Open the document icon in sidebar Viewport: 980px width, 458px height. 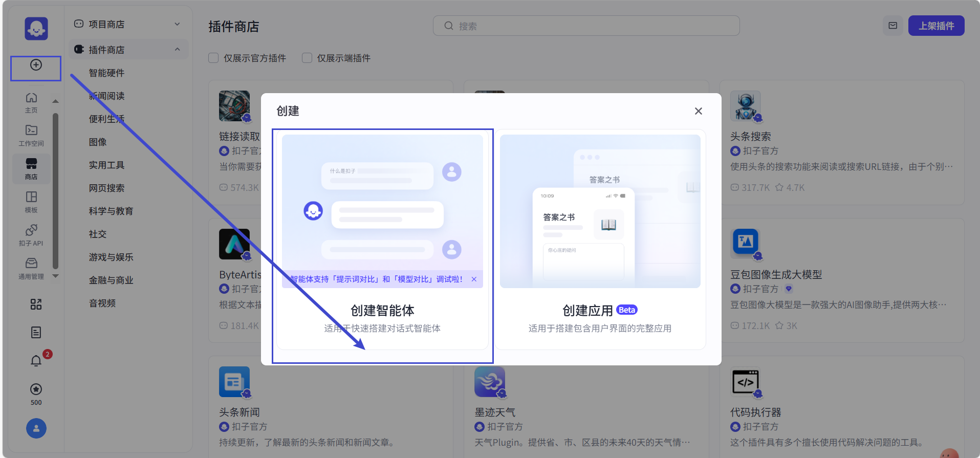click(x=36, y=333)
